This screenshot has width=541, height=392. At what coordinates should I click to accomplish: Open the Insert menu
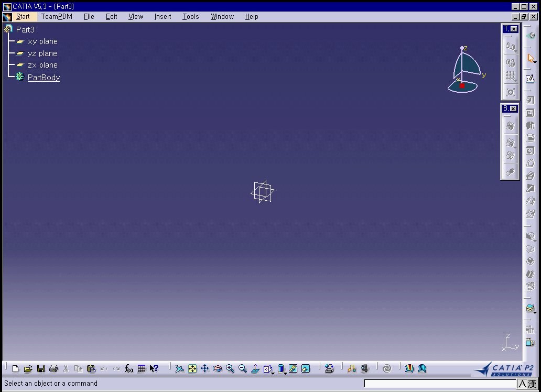pyautogui.click(x=163, y=17)
